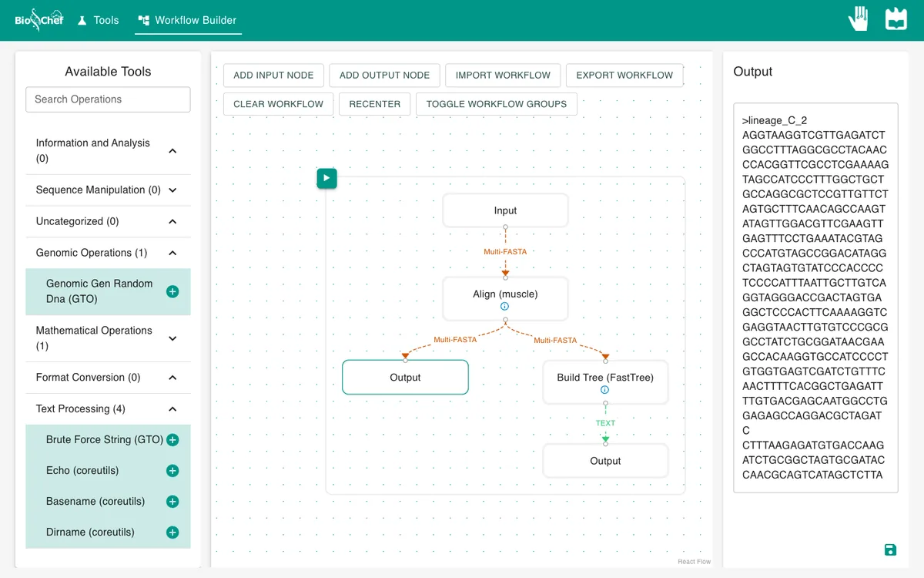Switch to Tools tab
Image resolution: width=924 pixels, height=578 pixels.
click(98, 20)
